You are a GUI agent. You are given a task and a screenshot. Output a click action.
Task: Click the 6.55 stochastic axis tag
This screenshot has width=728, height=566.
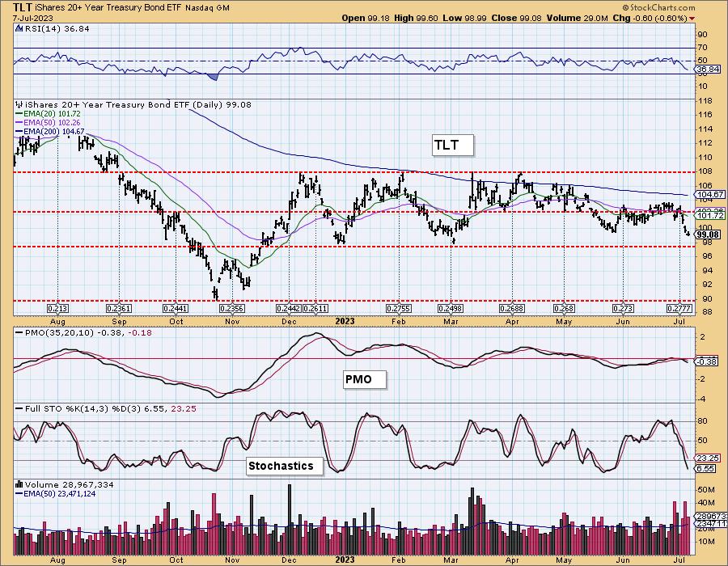coord(706,469)
